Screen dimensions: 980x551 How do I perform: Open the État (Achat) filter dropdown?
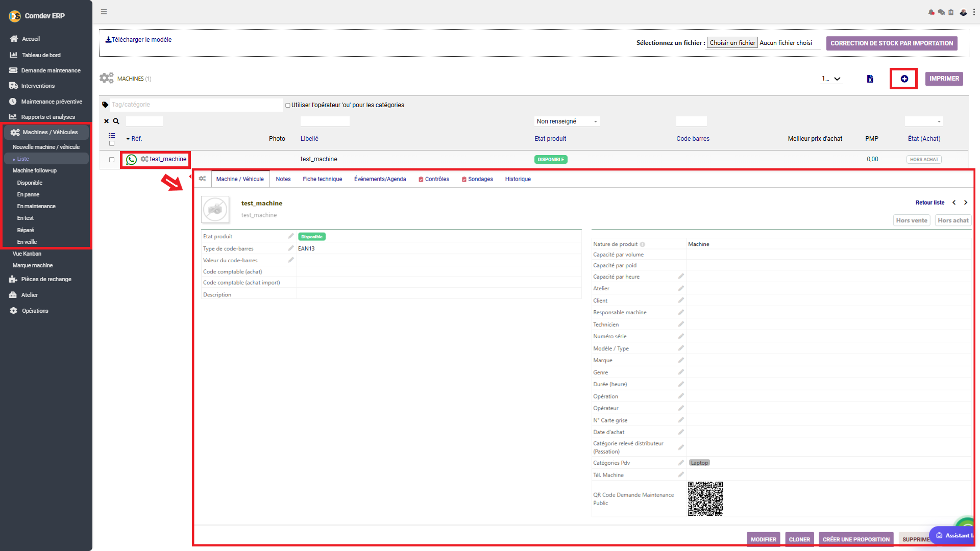click(x=924, y=121)
